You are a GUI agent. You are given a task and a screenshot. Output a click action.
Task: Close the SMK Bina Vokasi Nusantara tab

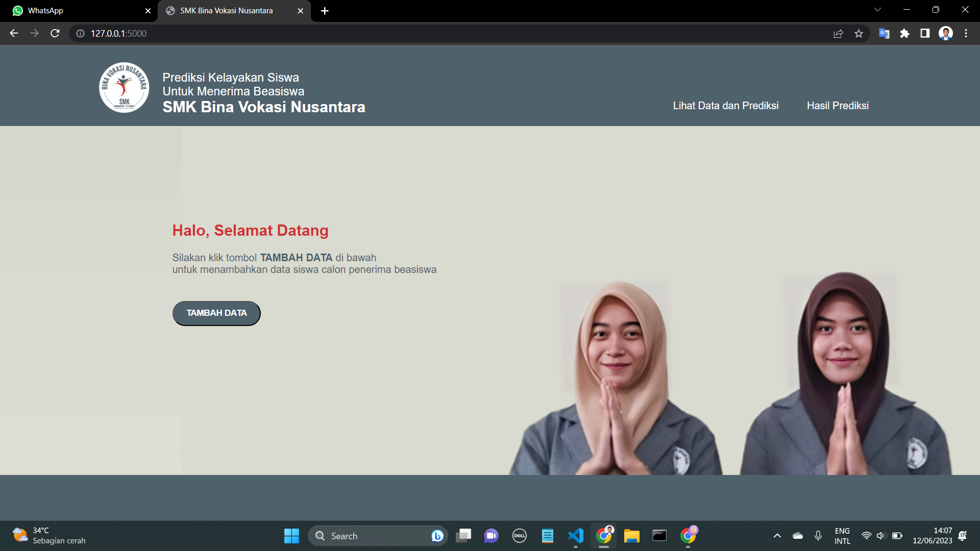pos(300,11)
